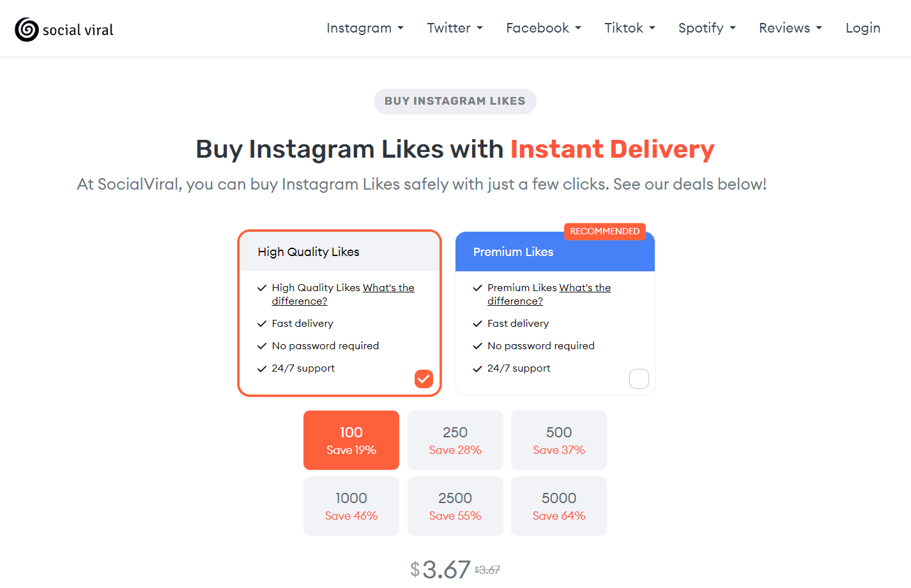Image resolution: width=911 pixels, height=588 pixels.
Task: Select the 2500 likes package
Action: [x=455, y=506]
